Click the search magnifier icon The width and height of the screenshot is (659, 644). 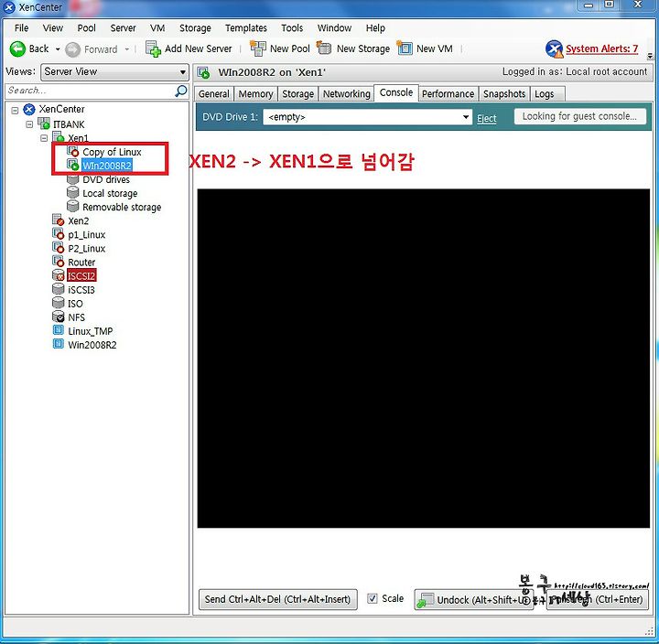pyautogui.click(x=181, y=91)
